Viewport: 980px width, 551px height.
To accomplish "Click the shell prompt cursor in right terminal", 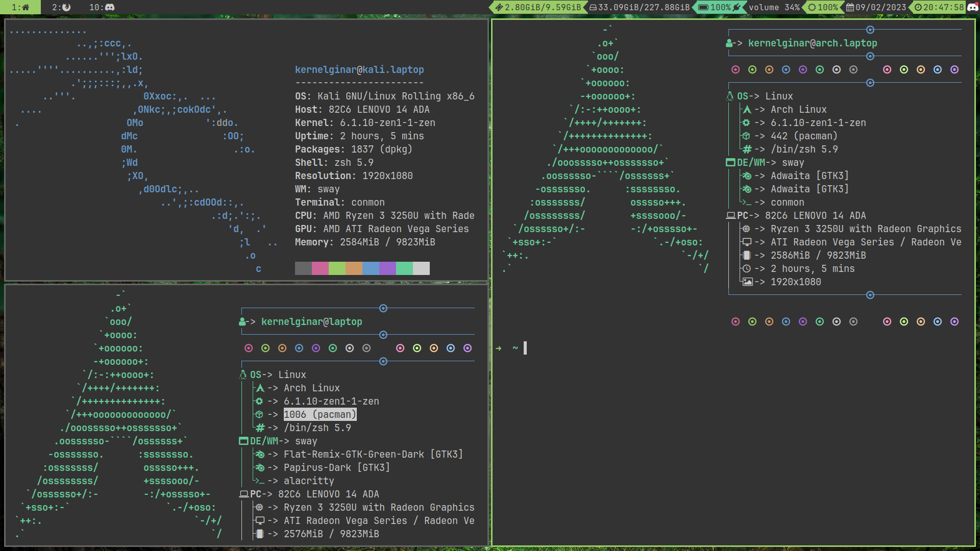I will click(x=525, y=348).
